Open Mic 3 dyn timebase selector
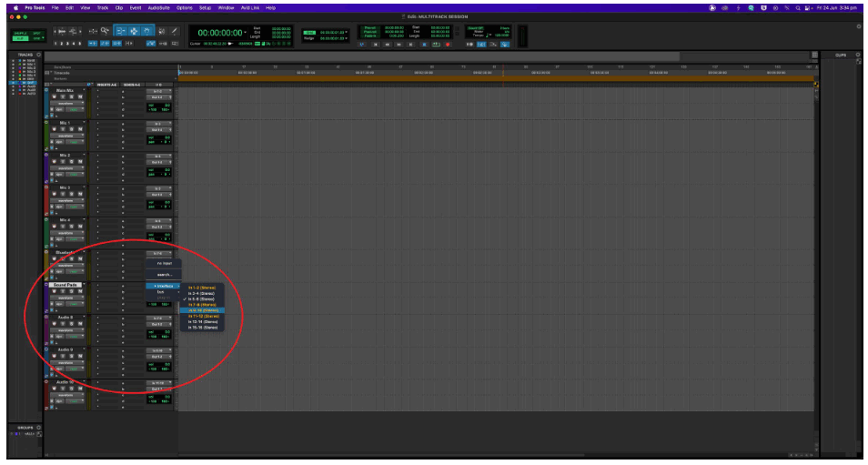Screen dimensions: 868x465 (x=59, y=207)
